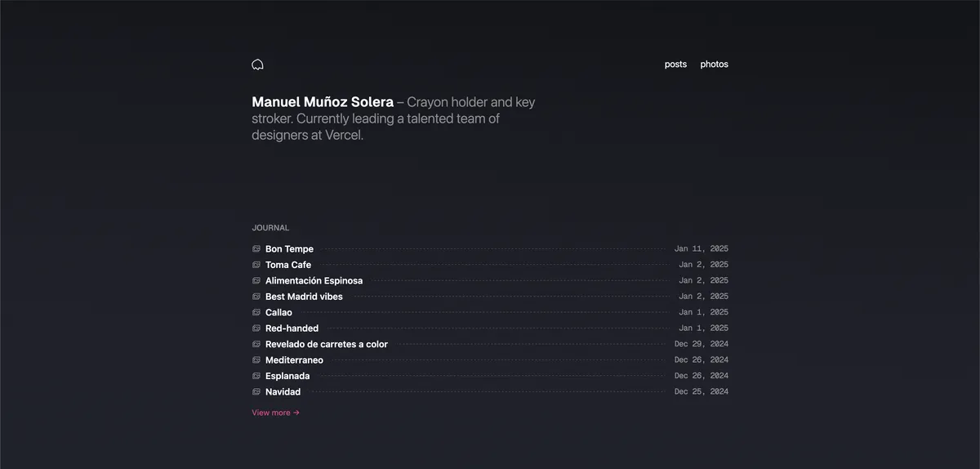Open the posts navigation item
This screenshot has height=469, width=980.
click(675, 65)
